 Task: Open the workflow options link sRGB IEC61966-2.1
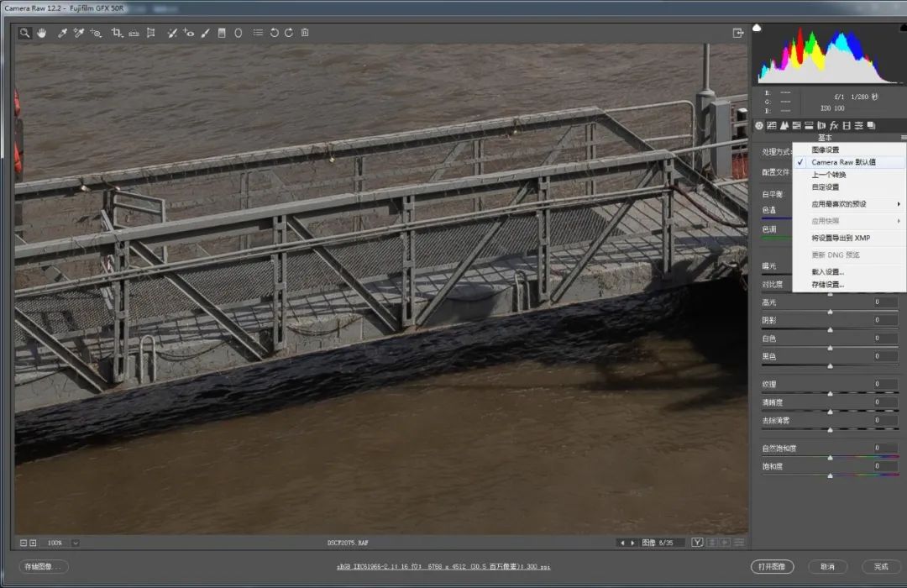tap(453, 567)
